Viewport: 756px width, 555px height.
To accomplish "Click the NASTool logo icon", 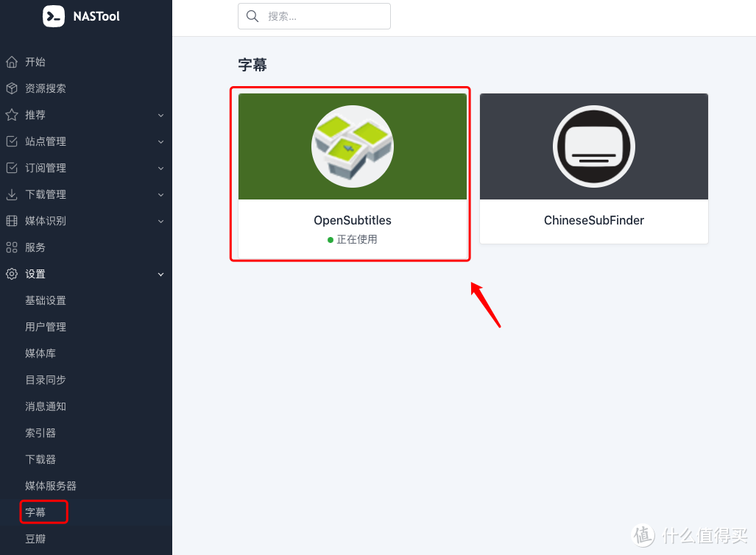I will (54, 16).
